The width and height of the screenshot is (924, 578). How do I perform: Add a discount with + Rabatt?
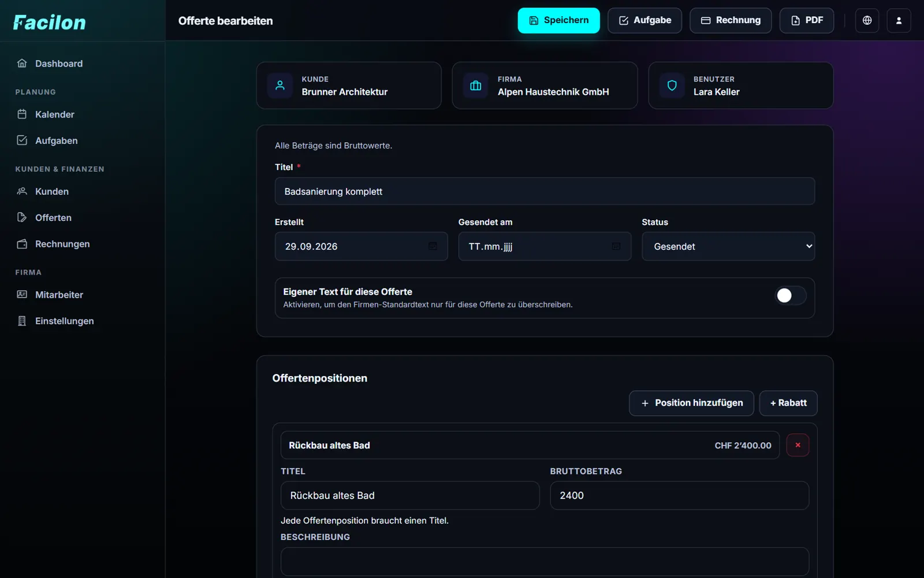788,403
